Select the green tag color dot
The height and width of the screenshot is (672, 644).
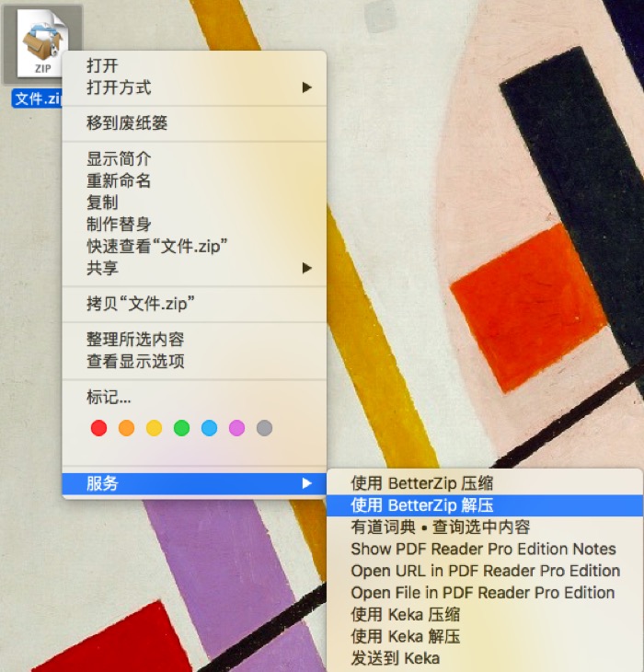pos(182,428)
